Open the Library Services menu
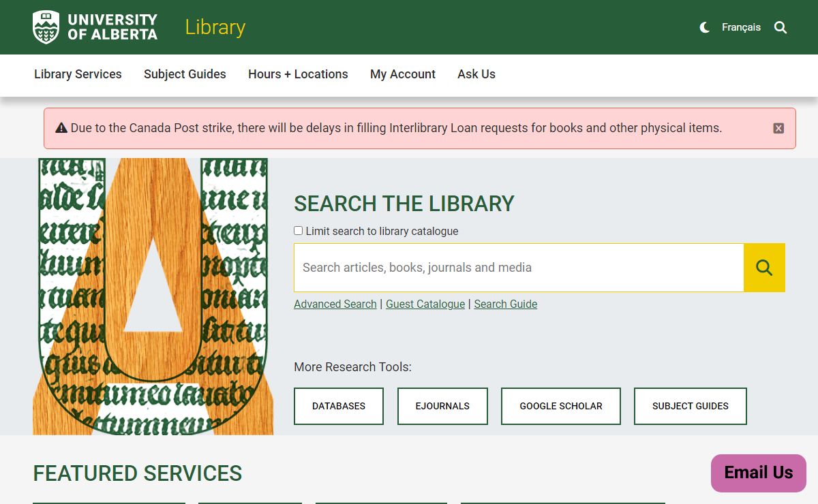The width and height of the screenshot is (818, 504). point(78,74)
